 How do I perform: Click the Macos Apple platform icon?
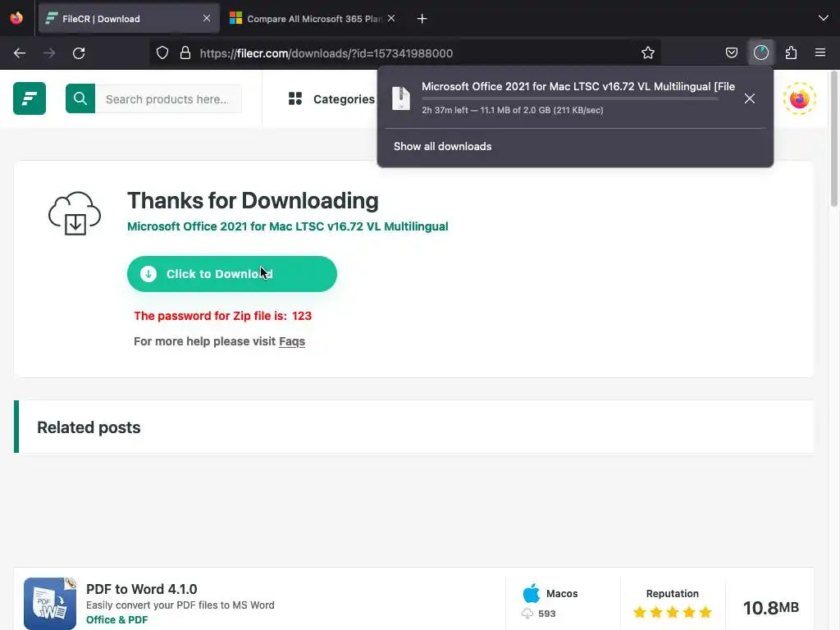[x=532, y=594]
